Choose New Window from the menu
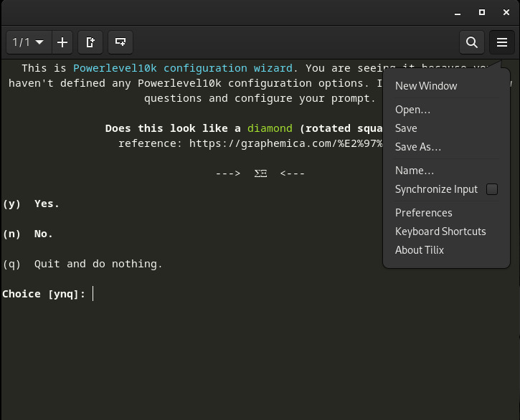 coord(446,86)
